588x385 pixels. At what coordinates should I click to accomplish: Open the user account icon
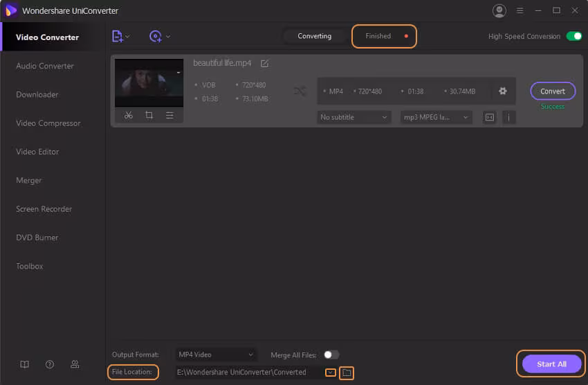click(x=499, y=11)
